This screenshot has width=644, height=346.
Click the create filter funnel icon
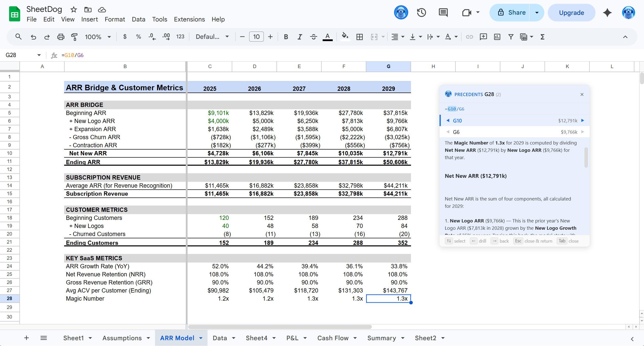[x=511, y=37]
